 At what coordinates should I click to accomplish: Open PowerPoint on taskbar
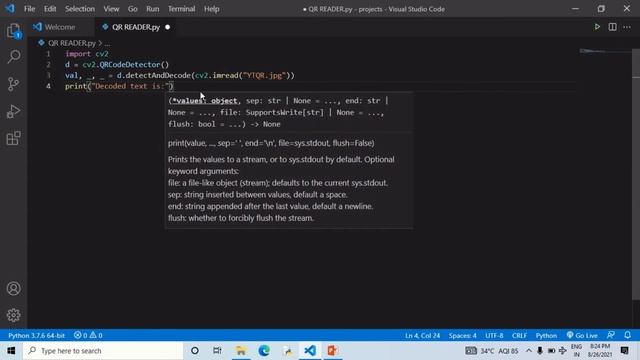pyautogui.click(x=332, y=351)
